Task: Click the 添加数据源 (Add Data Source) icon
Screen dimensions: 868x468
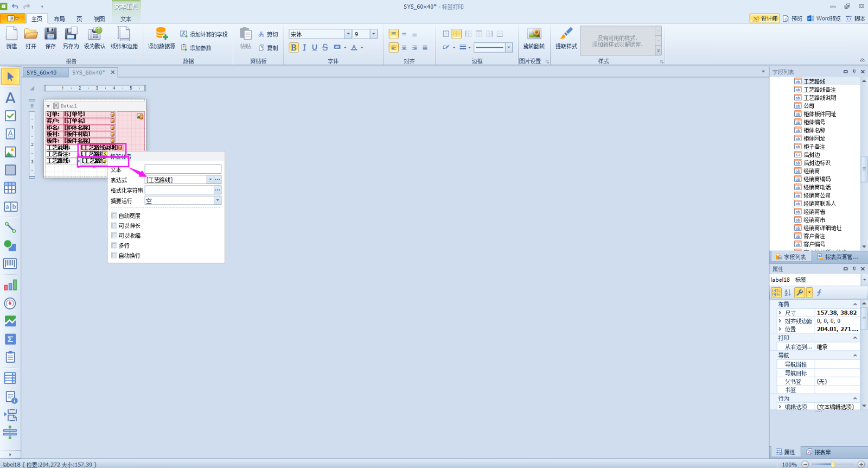Action: pos(162,38)
